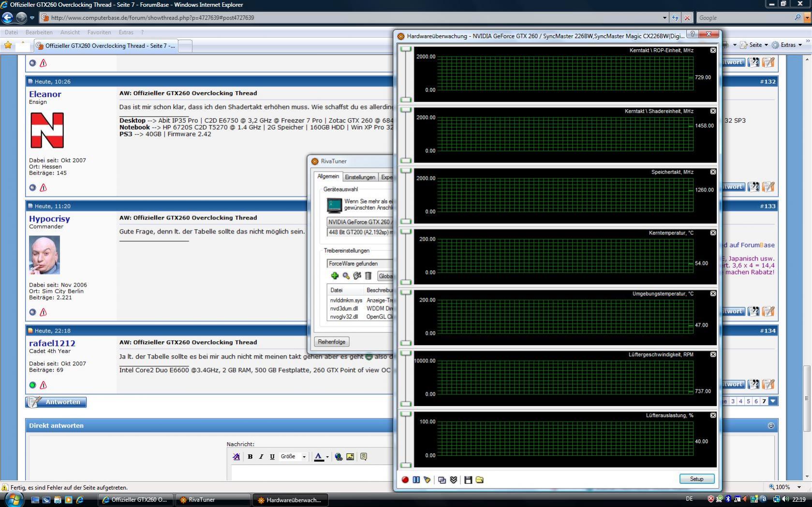Open the Favorites star icon
Viewport: 812px width, 507px height.
8,45
